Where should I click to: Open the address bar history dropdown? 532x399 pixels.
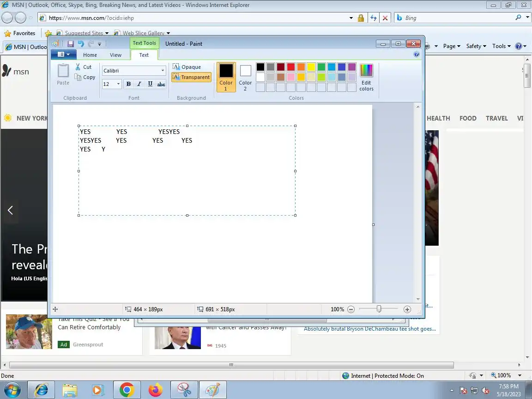[351, 18]
